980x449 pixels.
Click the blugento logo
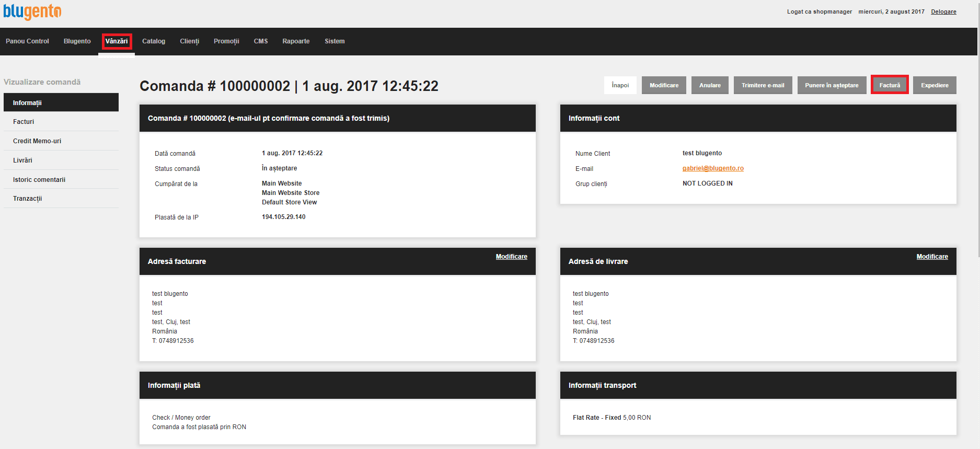32,11
